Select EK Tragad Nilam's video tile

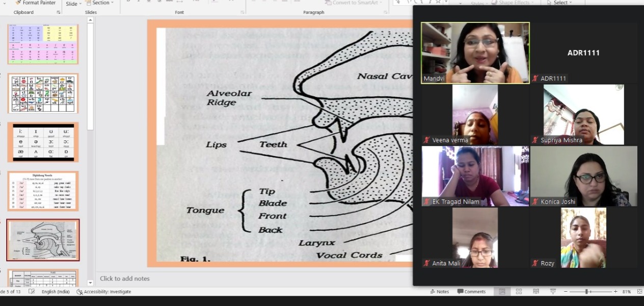pyautogui.click(x=475, y=176)
